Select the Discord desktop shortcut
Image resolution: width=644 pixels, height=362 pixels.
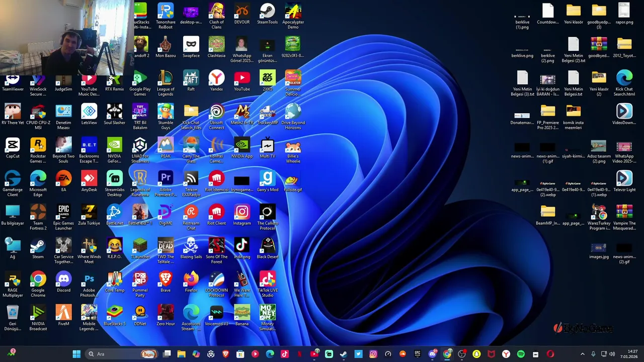pos(63,283)
